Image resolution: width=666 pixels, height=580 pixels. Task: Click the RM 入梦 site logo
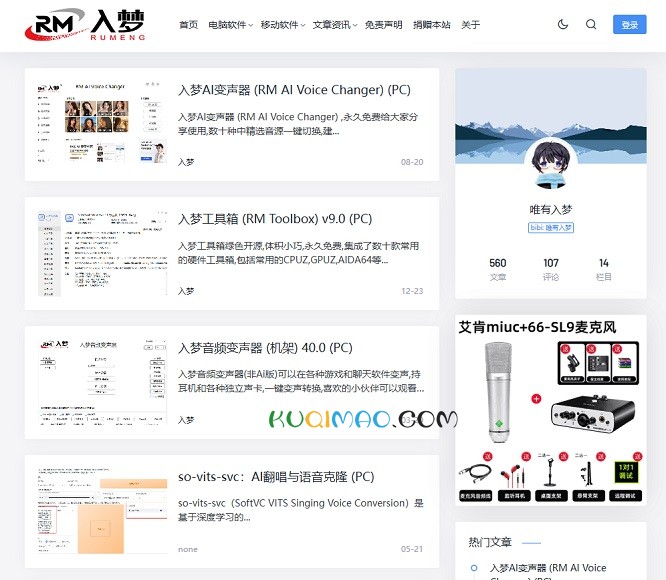[85, 25]
